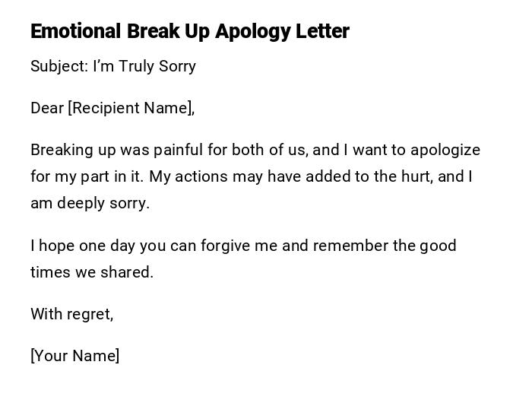532x403 pixels.
Task: Click the phrase "times we shared"
Action: pos(91,272)
